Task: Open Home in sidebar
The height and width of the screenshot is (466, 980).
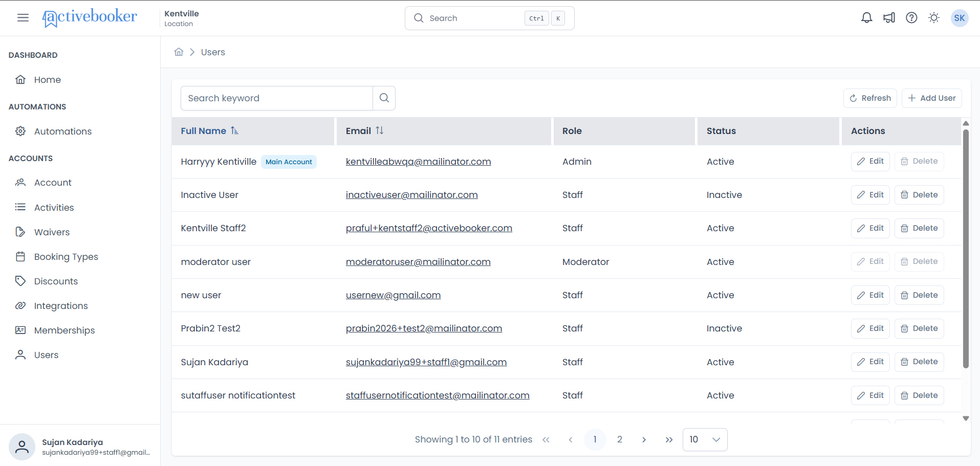Action: (47, 80)
